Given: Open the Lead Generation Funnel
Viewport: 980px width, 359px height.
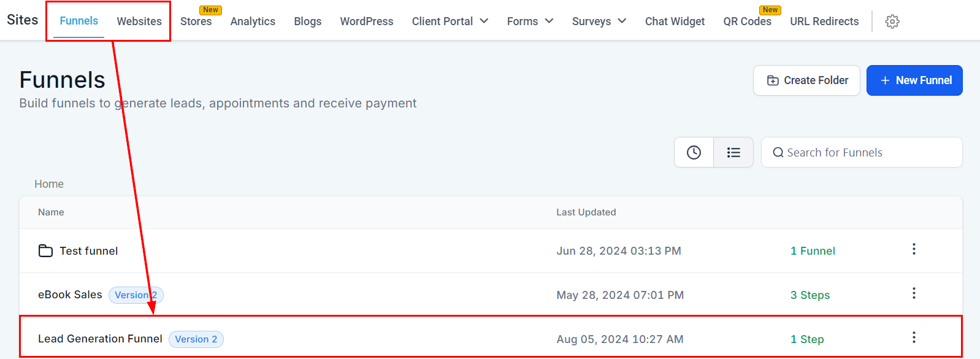Looking at the screenshot, I should point(100,339).
